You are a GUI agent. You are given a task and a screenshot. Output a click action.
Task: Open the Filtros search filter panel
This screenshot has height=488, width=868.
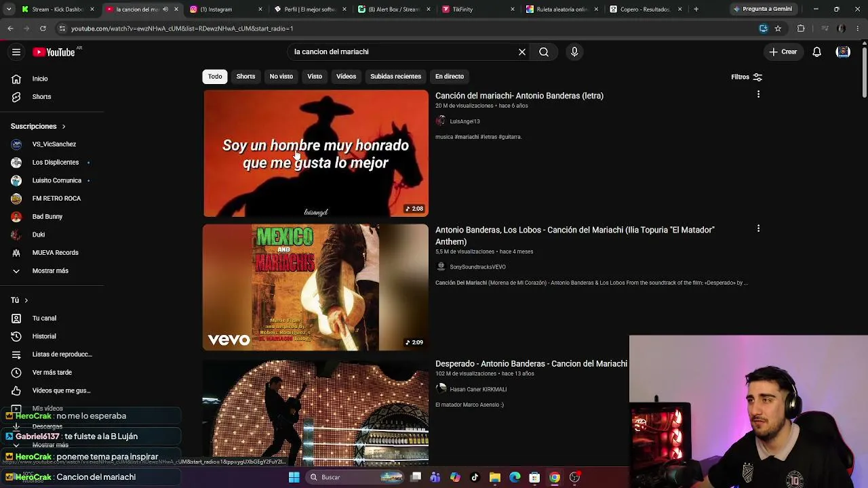tap(747, 77)
